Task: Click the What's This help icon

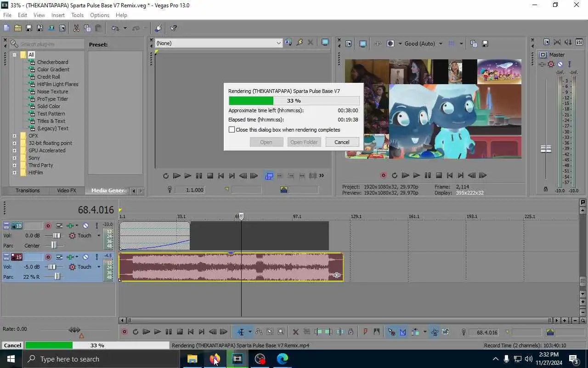Action: click(174, 28)
